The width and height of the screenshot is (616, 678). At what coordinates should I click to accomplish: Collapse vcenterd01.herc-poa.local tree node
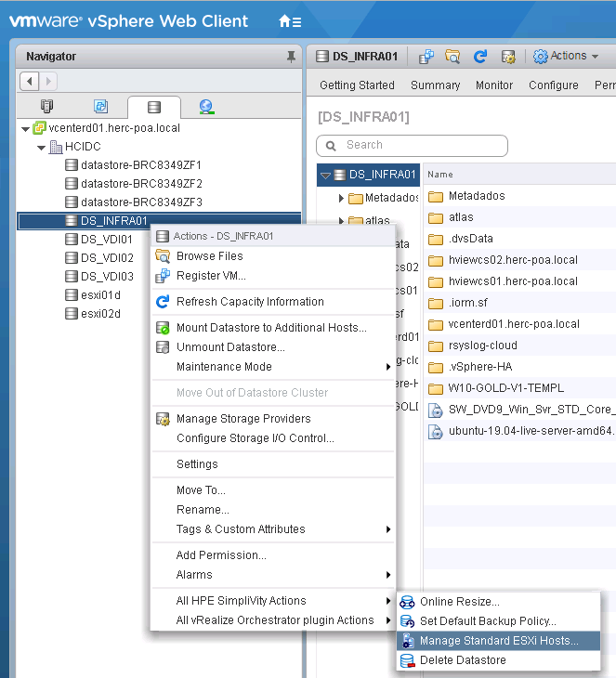point(25,129)
